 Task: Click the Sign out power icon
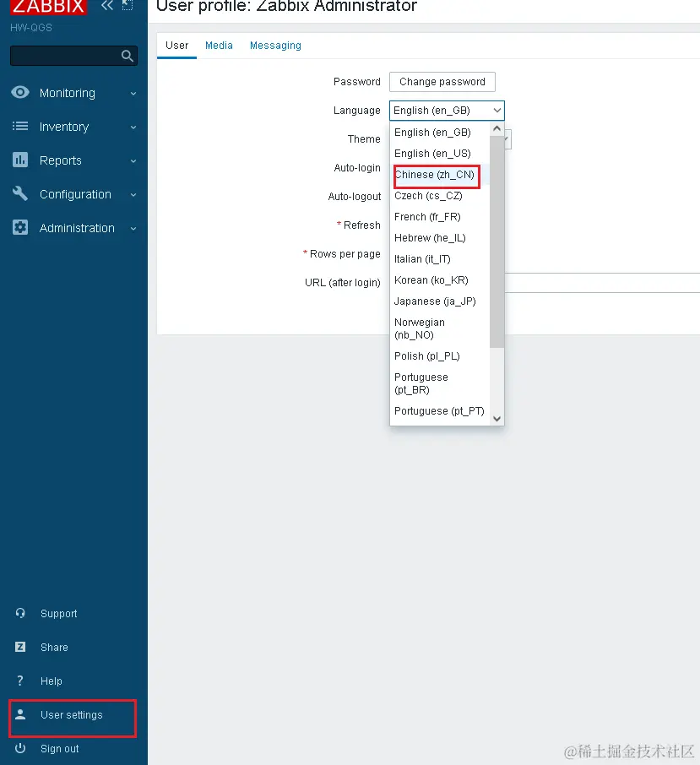[20, 748]
